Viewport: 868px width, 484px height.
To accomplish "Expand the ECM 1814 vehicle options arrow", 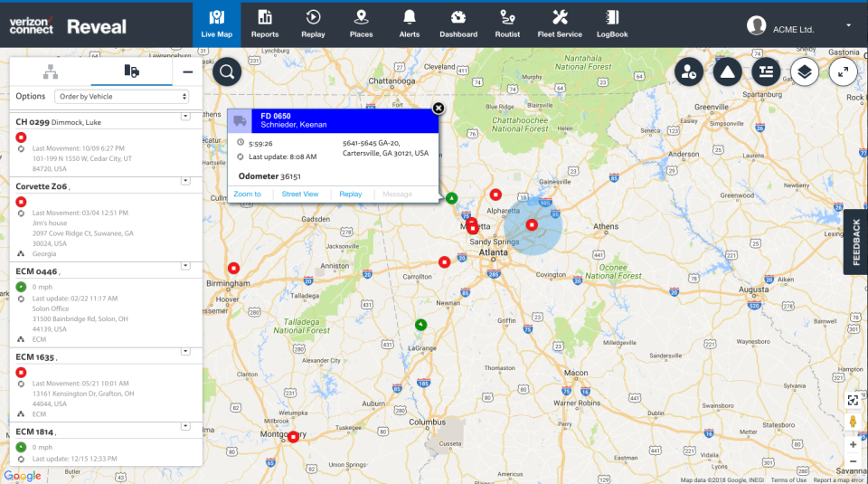I will [x=185, y=426].
